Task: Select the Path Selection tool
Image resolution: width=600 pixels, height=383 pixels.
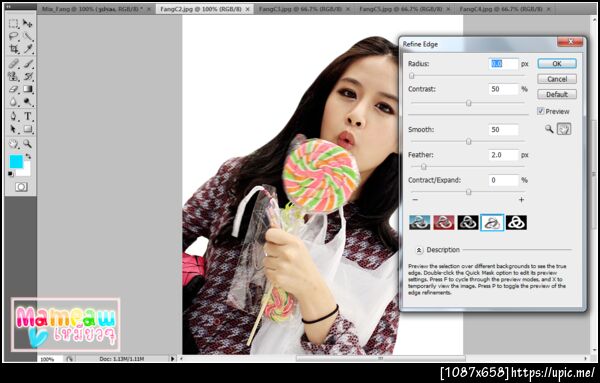Action: 14,129
